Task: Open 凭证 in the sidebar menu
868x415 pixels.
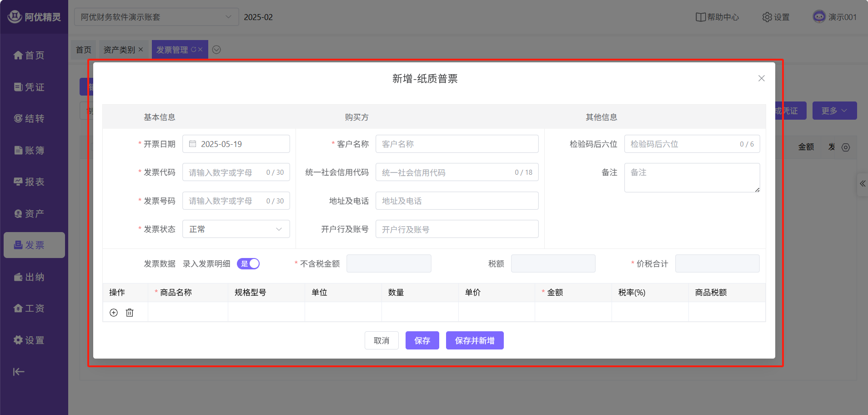Action: click(30, 87)
